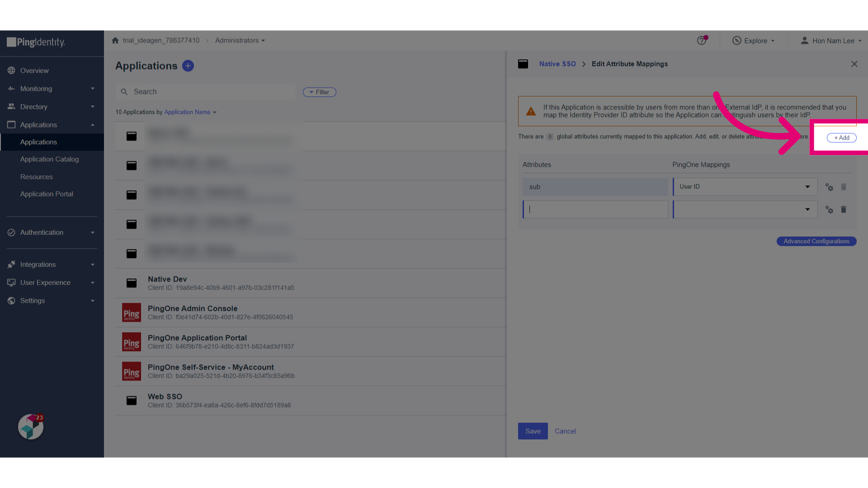
Task: Click the PingOne Admin Console Ping icon
Action: pos(132,313)
